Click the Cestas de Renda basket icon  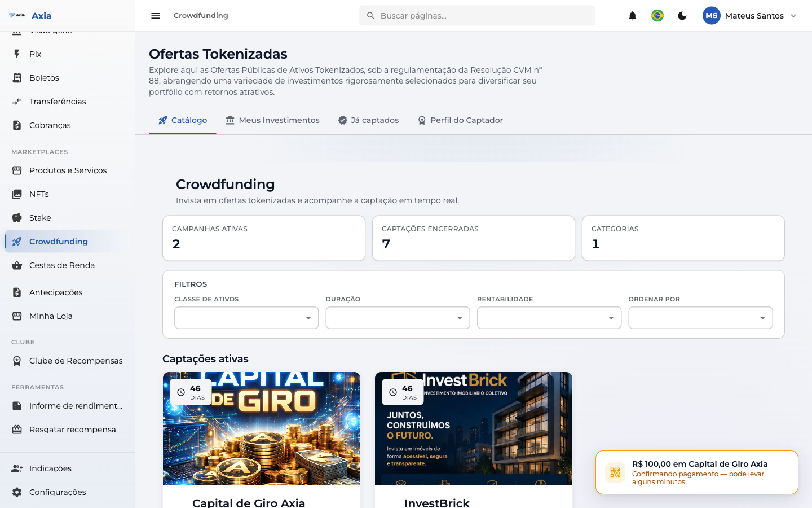(x=17, y=265)
